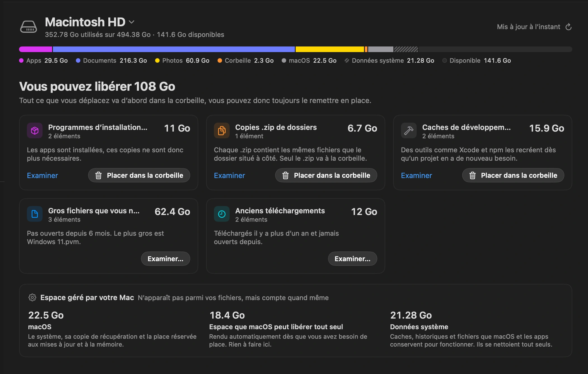The image size is (588, 374).
Task: Click the Données système 21.28 Go legend entry
Action: [389, 60]
